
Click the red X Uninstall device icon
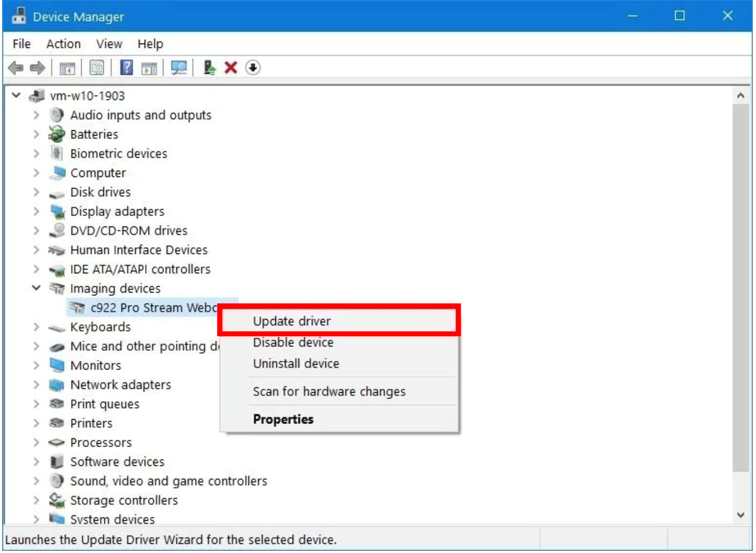(x=231, y=68)
